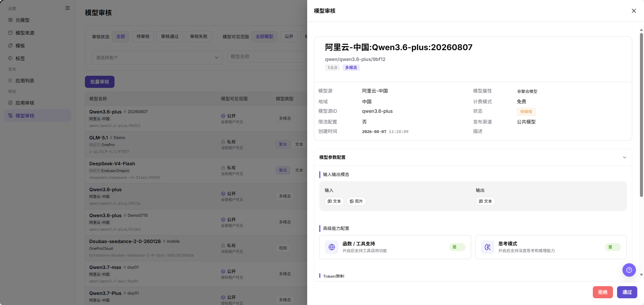Viewport: 644px width, 305px height.
Task: Click the 思考模式 brain icon
Action: click(x=487, y=247)
